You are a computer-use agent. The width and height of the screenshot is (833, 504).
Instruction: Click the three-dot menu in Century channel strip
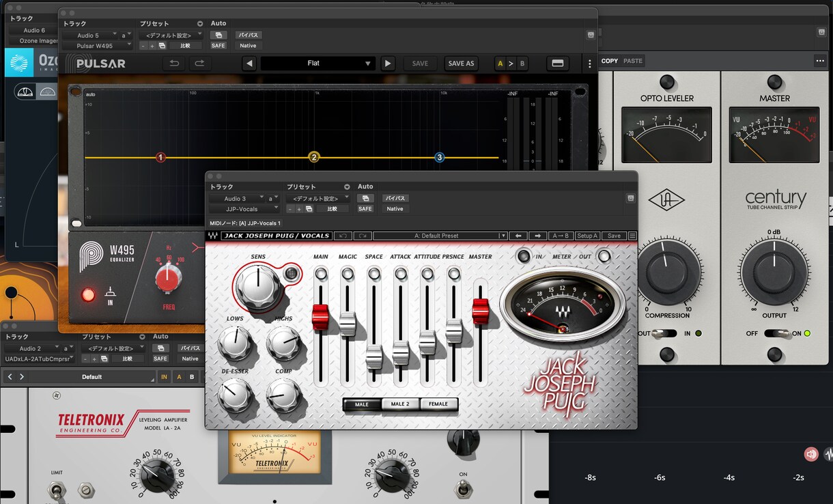click(820, 61)
